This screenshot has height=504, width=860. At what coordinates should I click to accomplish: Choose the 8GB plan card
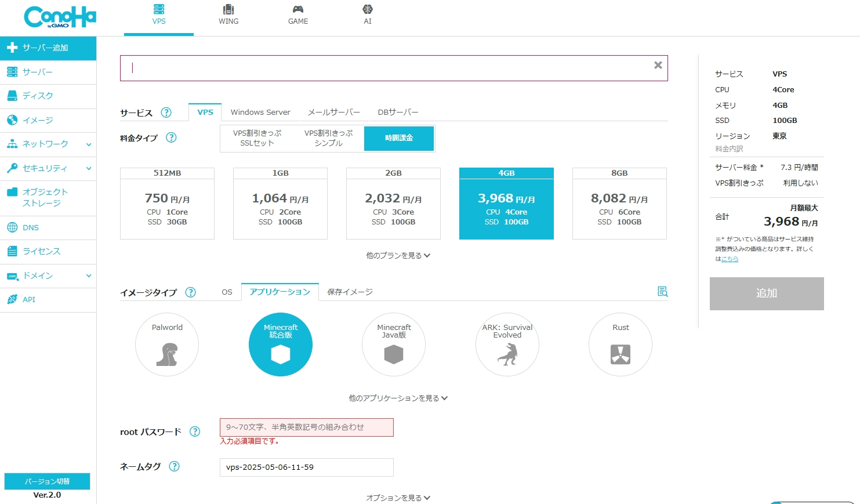619,204
